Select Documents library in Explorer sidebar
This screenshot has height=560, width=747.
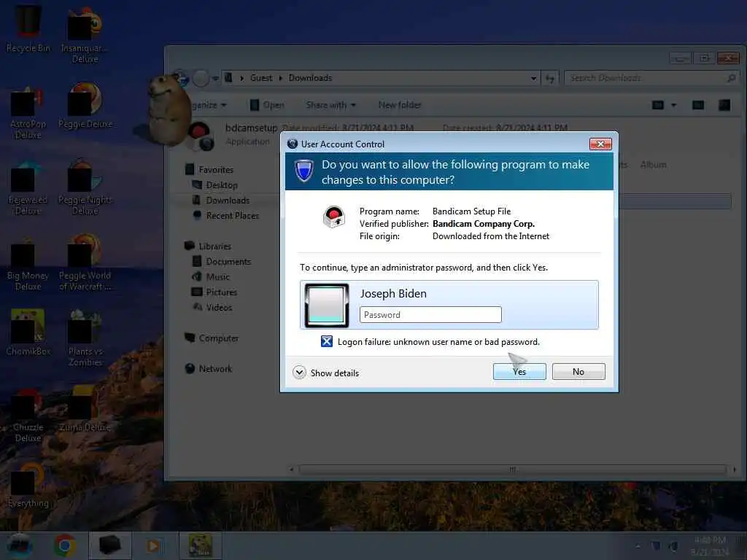click(x=228, y=262)
